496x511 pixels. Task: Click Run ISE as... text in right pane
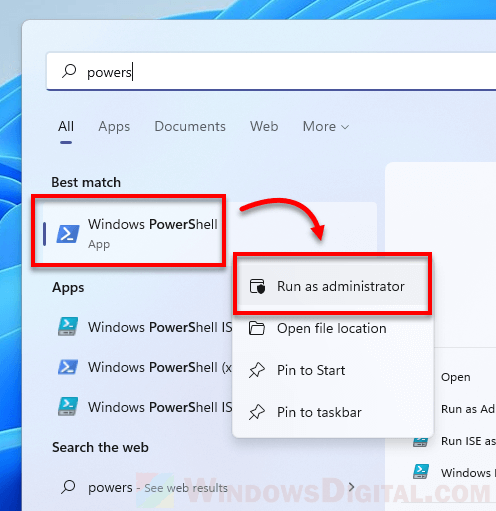[x=468, y=441]
